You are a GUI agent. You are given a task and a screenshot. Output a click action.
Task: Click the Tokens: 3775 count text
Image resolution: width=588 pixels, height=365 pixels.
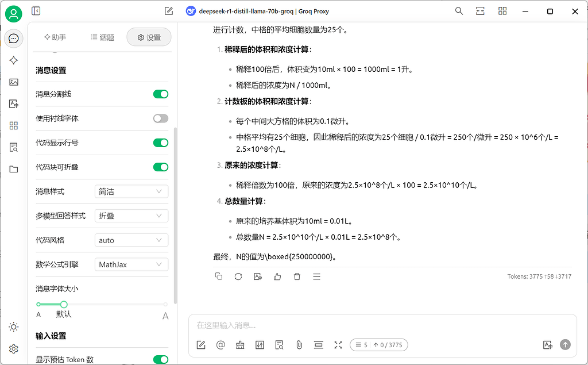point(539,276)
